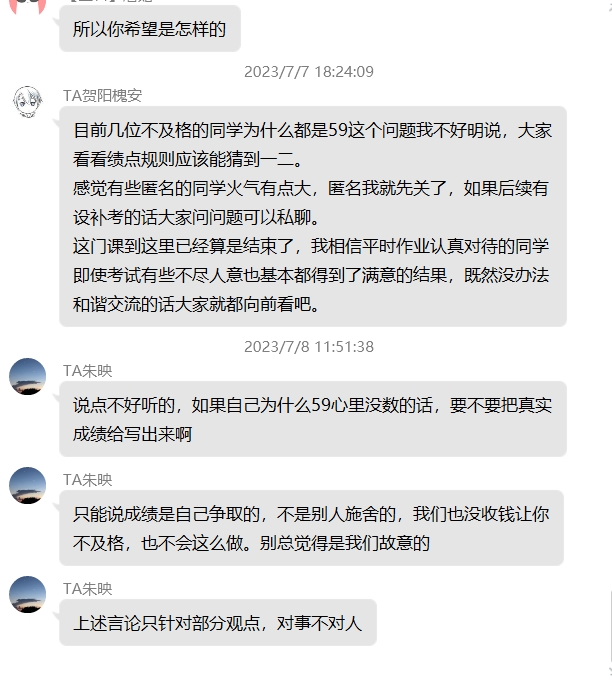612x680 pixels.
Task: Click TA朱映 avatar beside '说点不好听的' message
Action: coord(28,376)
